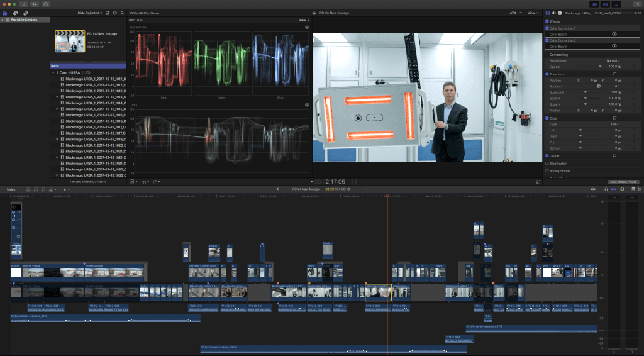Open the Hide Rejected filter dropdown
This screenshot has width=644, height=356.
point(90,13)
